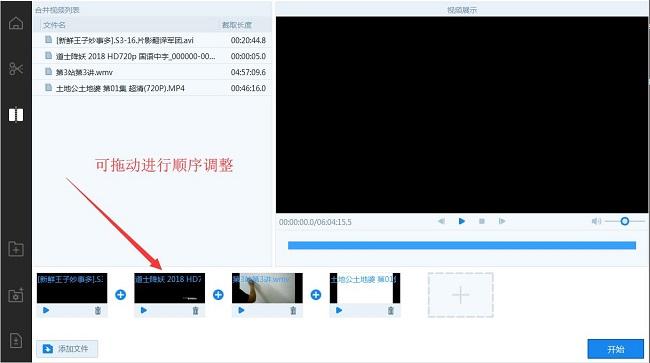Step to previous frame in preview
Screen dimensions: 650x363
point(441,221)
